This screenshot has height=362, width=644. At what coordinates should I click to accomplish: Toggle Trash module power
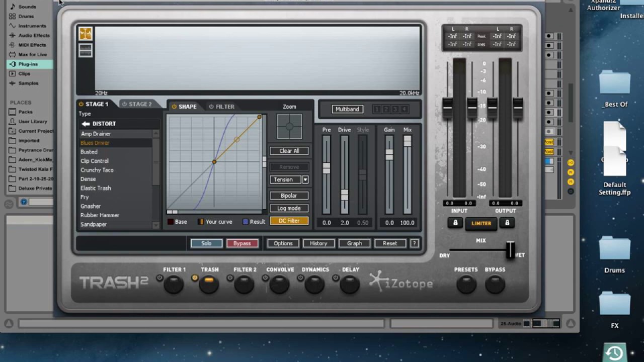point(195,278)
